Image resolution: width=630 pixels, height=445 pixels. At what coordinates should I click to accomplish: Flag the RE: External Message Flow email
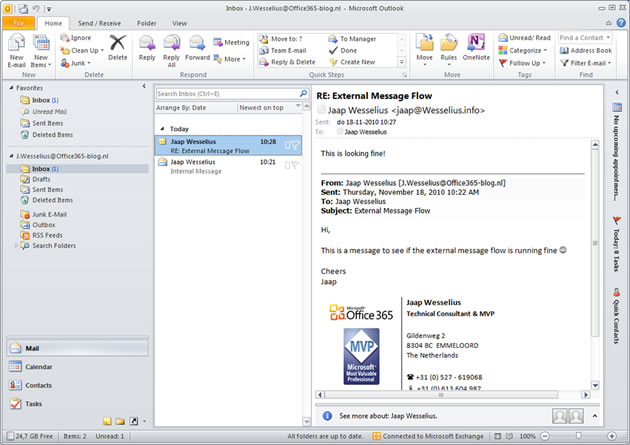[x=296, y=145]
